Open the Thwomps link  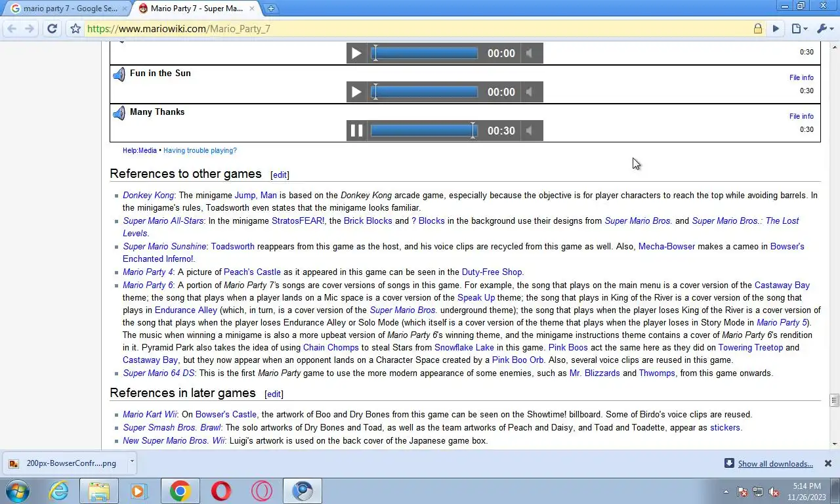click(x=657, y=373)
